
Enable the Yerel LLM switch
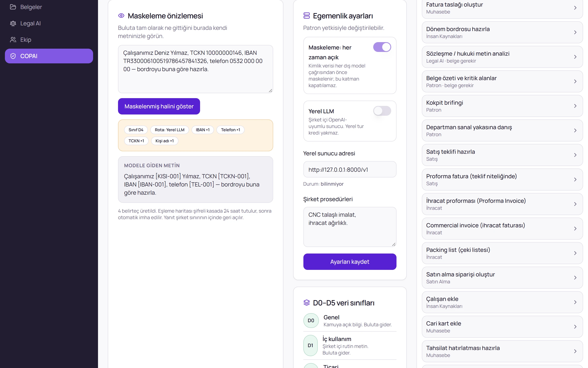click(382, 111)
